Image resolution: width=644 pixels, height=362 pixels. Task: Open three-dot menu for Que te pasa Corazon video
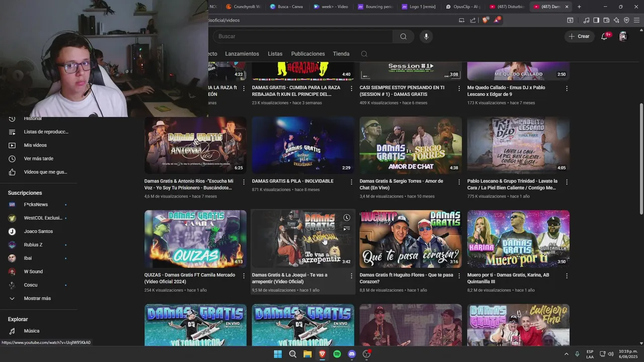(459, 276)
